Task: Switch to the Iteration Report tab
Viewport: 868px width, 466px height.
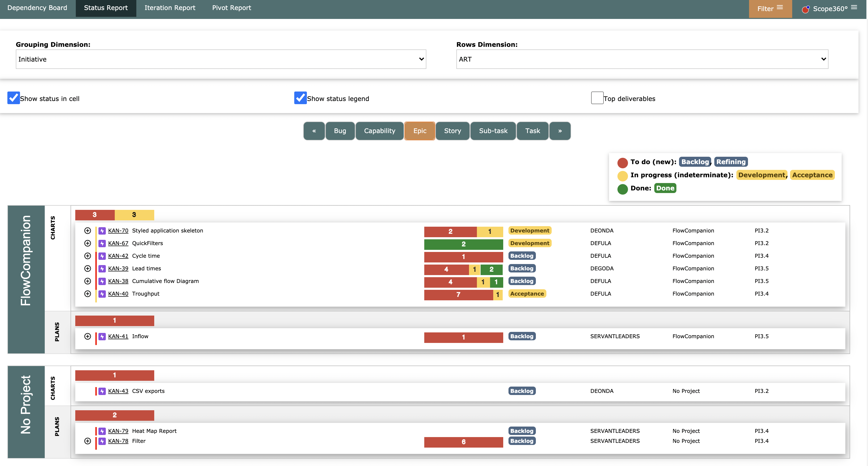Action: point(170,8)
